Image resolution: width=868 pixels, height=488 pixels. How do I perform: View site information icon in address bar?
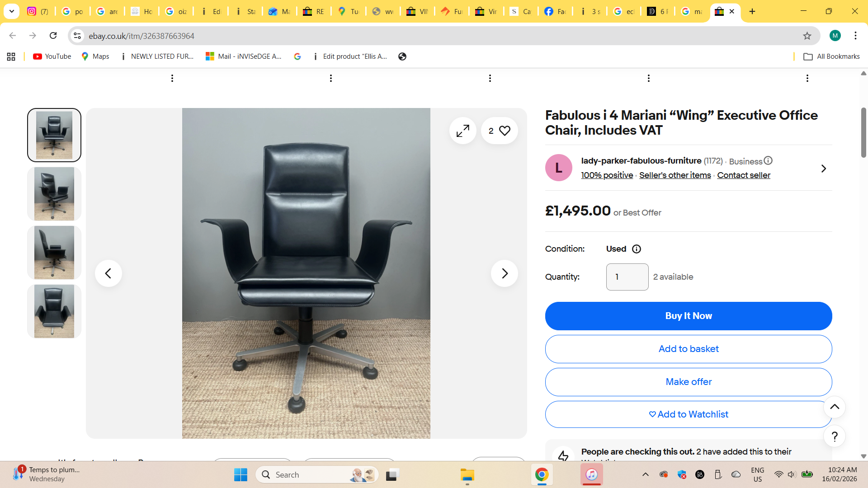[77, 36]
